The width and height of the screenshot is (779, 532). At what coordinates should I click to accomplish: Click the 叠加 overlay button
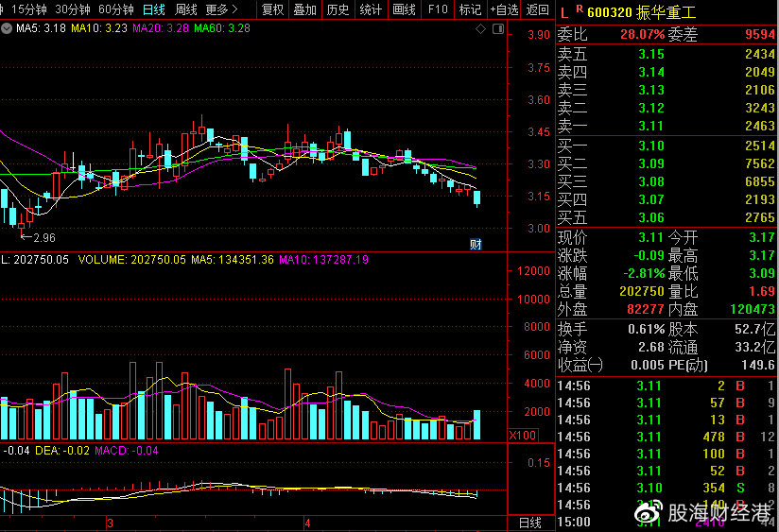click(305, 9)
